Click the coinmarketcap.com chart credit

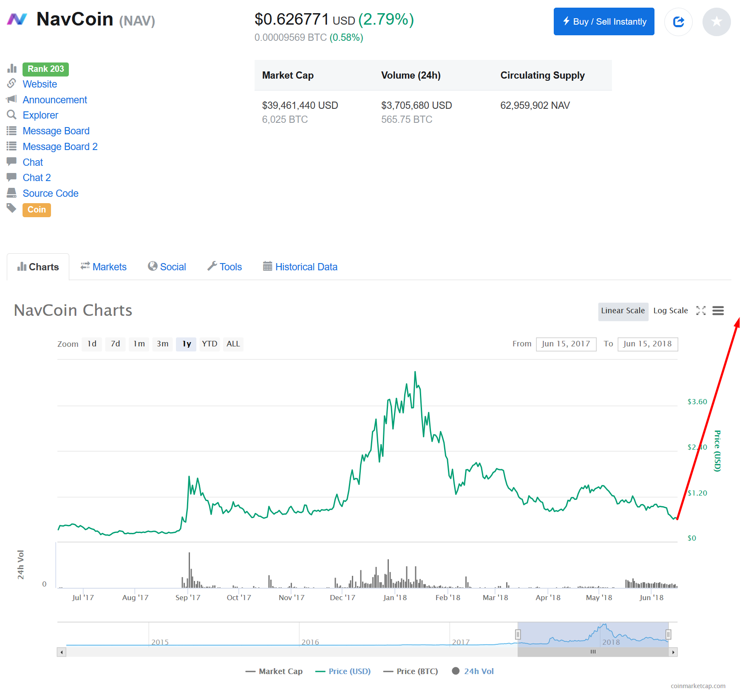click(x=698, y=686)
